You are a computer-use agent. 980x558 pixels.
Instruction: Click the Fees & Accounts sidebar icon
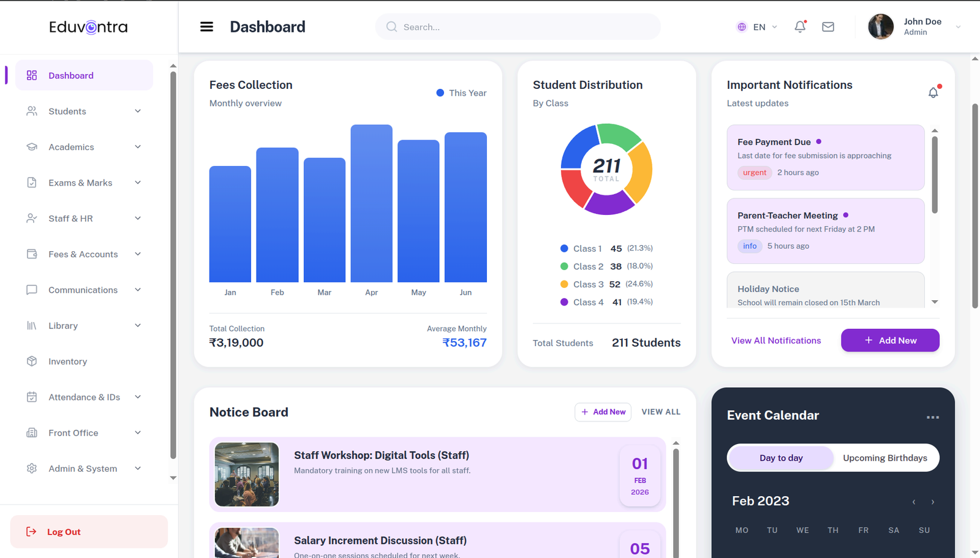tap(32, 254)
